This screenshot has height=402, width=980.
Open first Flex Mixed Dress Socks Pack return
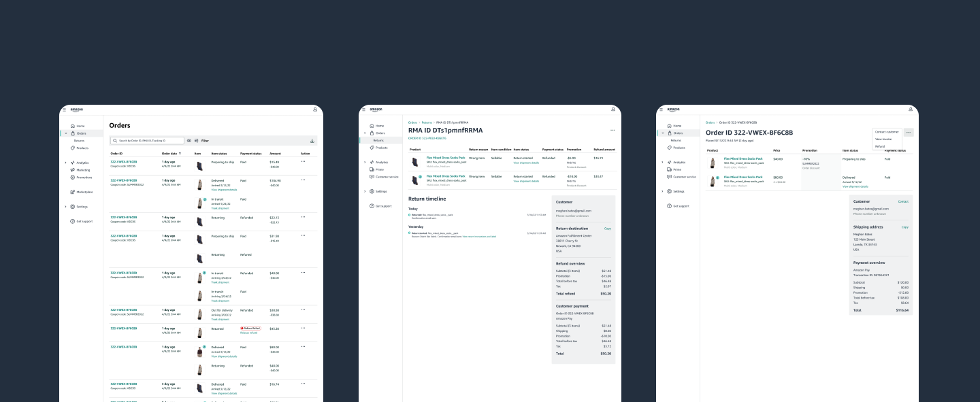coord(446,158)
